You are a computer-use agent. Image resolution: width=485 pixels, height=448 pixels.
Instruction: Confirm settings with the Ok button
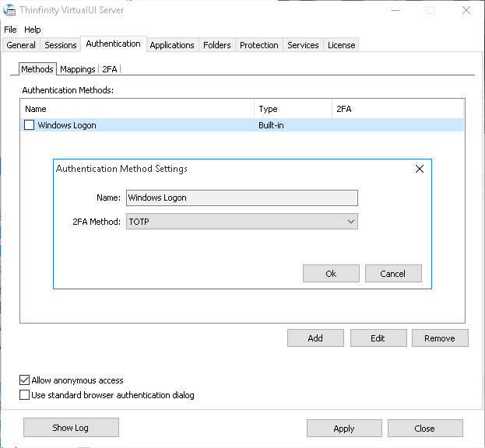pyautogui.click(x=331, y=274)
